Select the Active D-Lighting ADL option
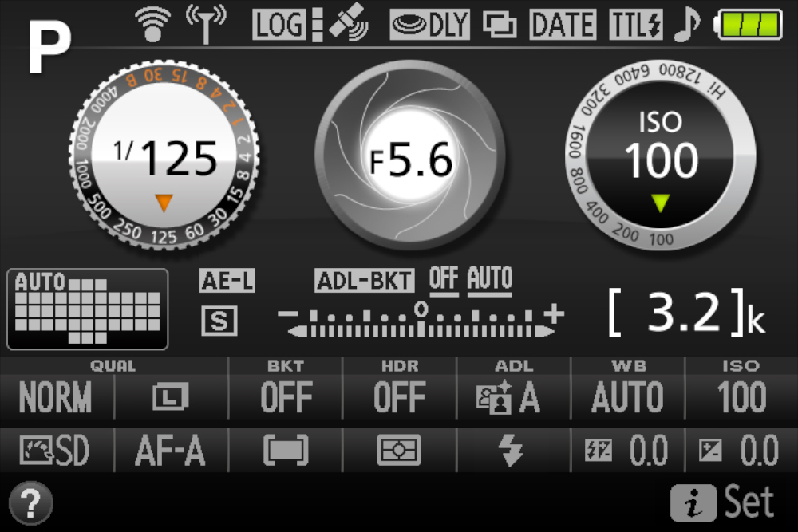This screenshot has height=532, width=798. point(513,397)
